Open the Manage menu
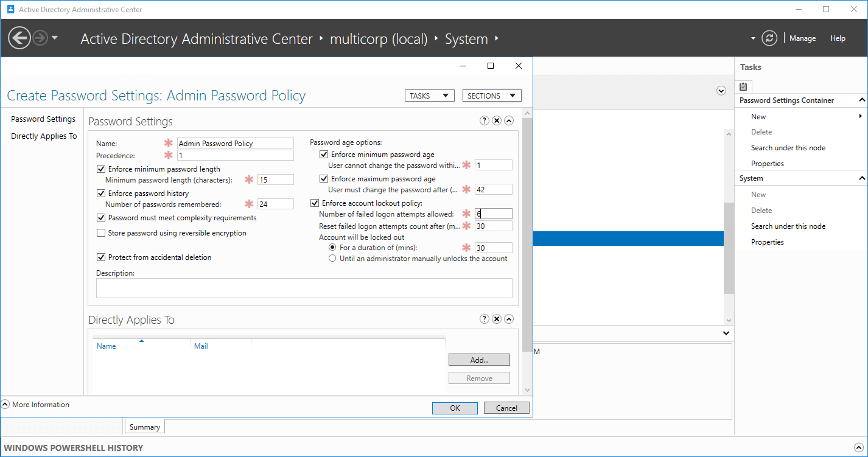868x457 pixels. pos(802,38)
